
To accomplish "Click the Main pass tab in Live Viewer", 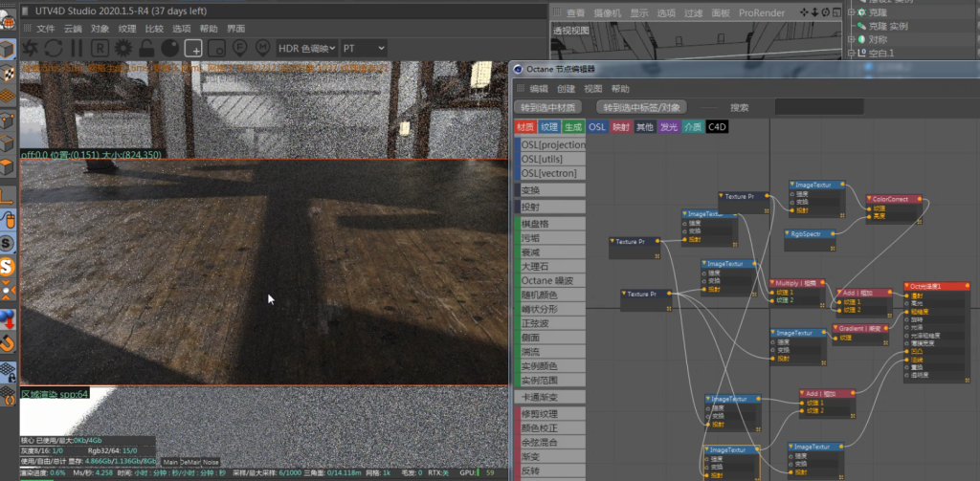I will point(171,462).
